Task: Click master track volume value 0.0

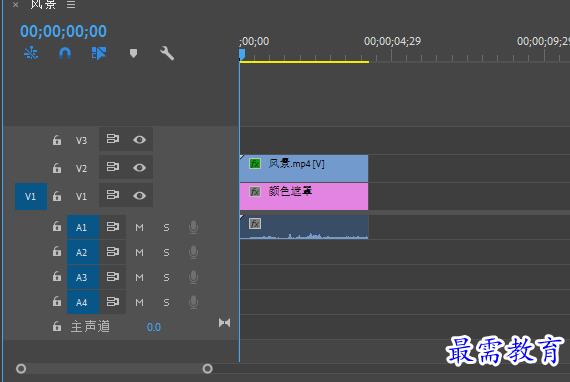Action: coord(153,327)
